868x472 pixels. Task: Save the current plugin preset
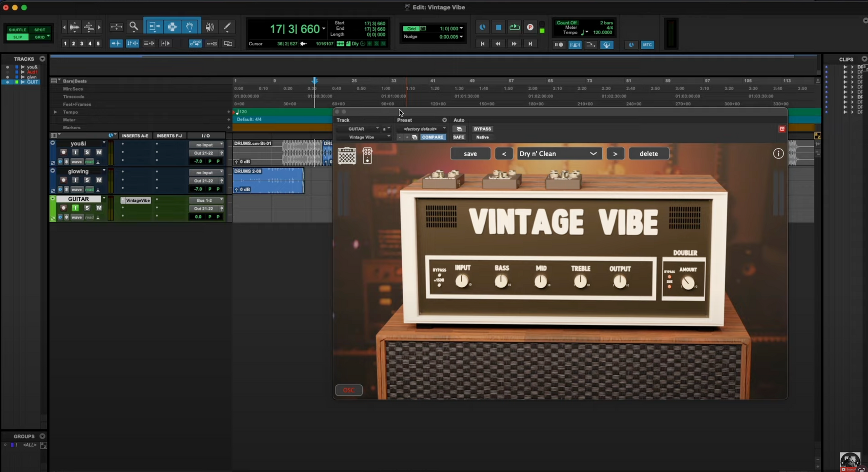point(470,153)
